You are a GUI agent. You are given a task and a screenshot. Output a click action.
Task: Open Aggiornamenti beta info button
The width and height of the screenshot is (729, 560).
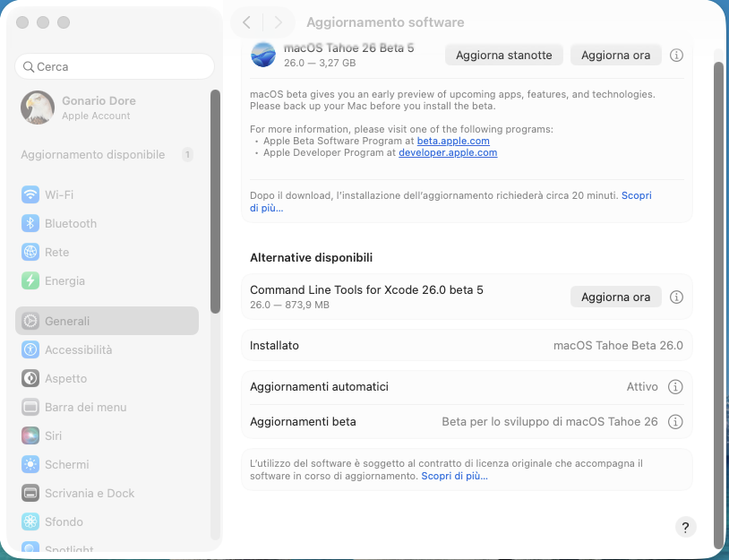675,422
